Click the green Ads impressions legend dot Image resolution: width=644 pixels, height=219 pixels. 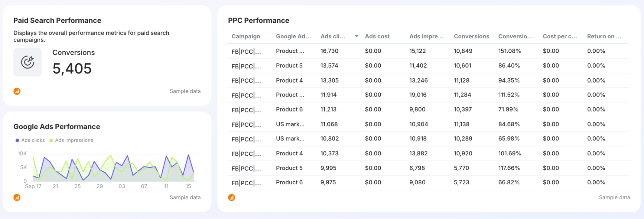[x=51, y=140]
